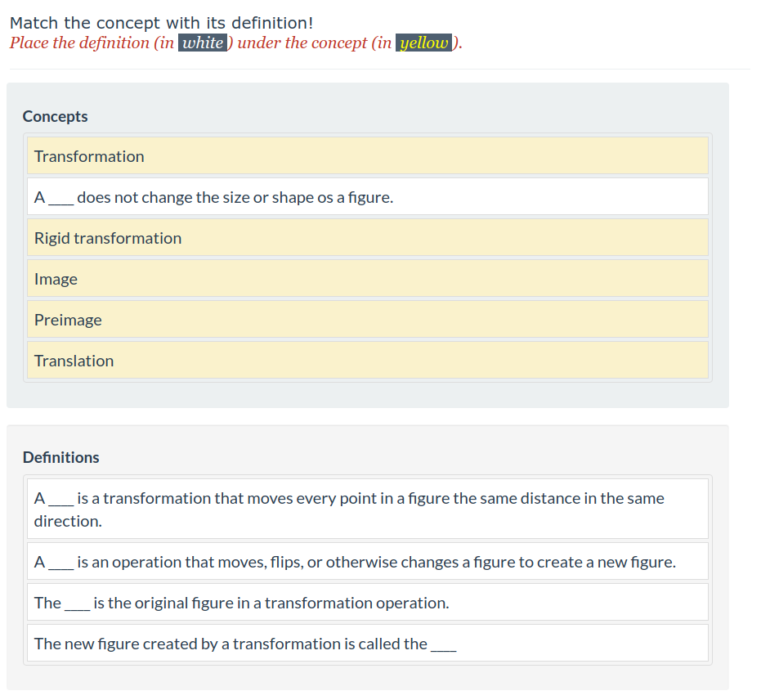
Task: Select the 'moves every point' definition
Action: pos(367,509)
